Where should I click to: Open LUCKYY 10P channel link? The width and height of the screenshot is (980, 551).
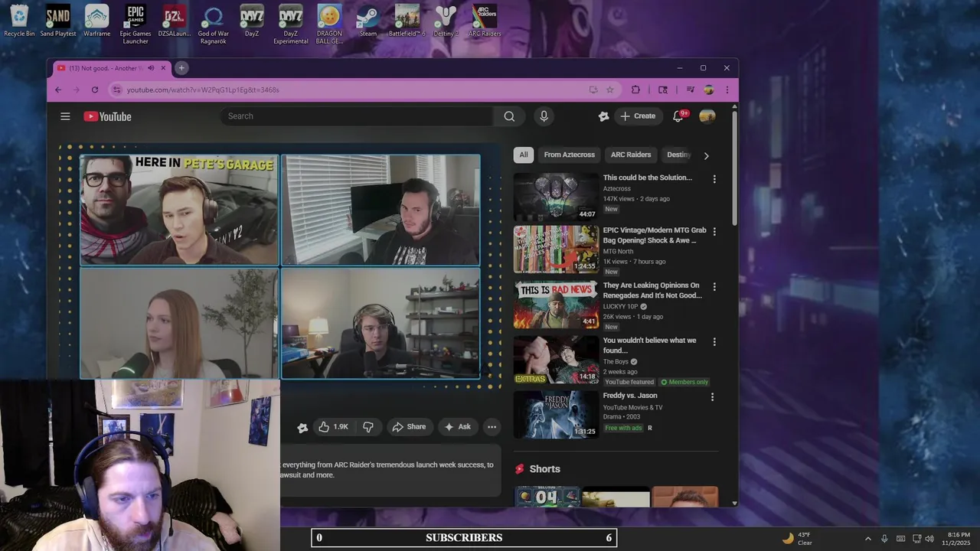[621, 306]
